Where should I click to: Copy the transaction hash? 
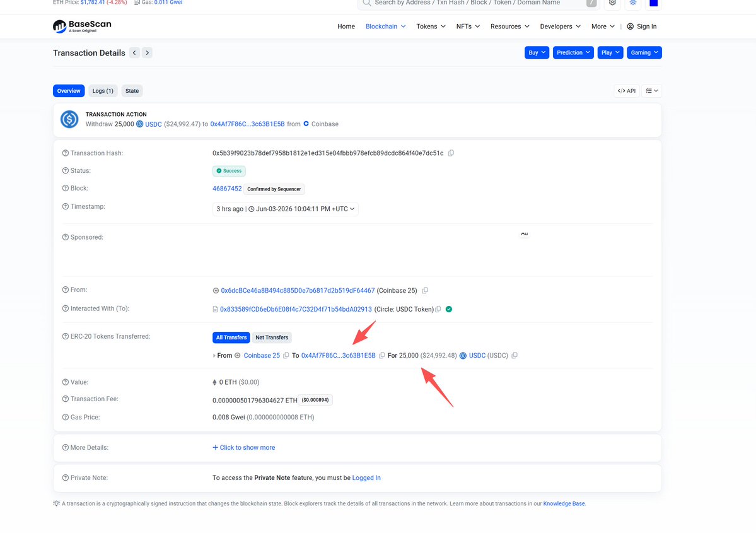(x=451, y=153)
